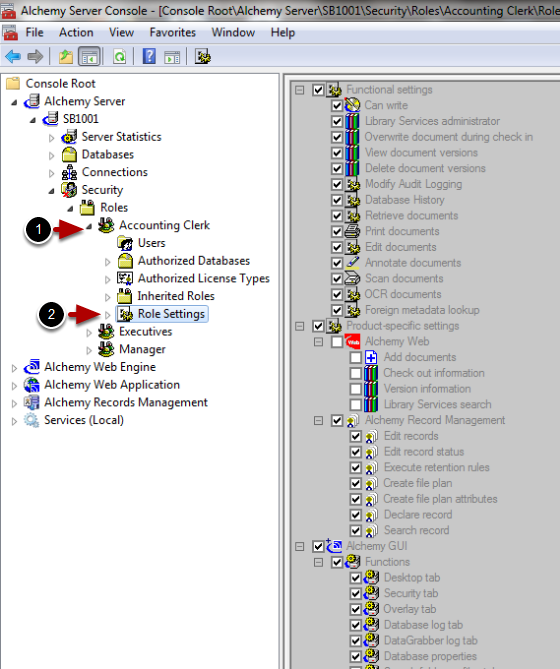Toggle Delete document versions checkbox
The height and width of the screenshot is (669, 560).
337,168
